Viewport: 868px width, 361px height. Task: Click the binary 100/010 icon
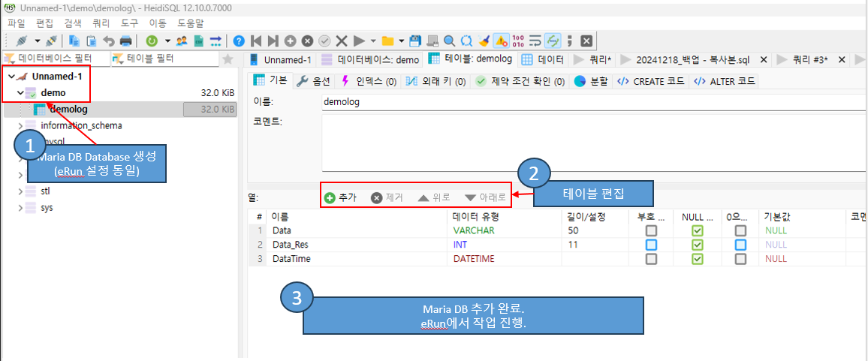point(518,41)
